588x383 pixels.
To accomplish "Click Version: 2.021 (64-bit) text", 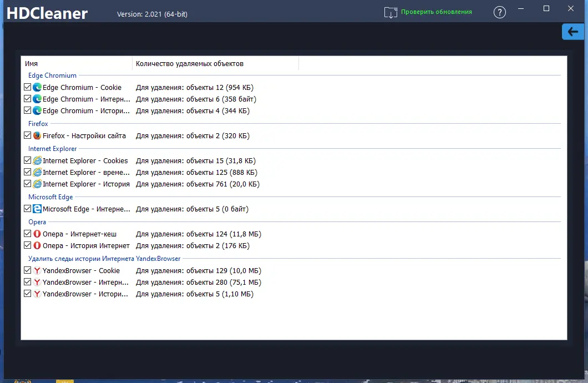I will (152, 14).
